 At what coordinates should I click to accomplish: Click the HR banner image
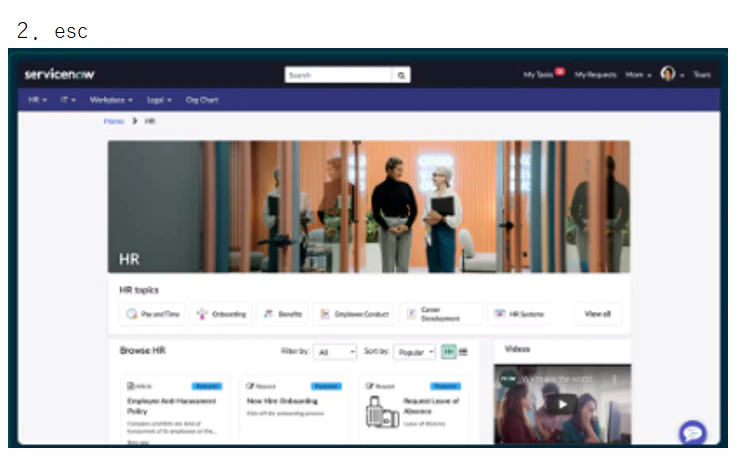click(369, 206)
